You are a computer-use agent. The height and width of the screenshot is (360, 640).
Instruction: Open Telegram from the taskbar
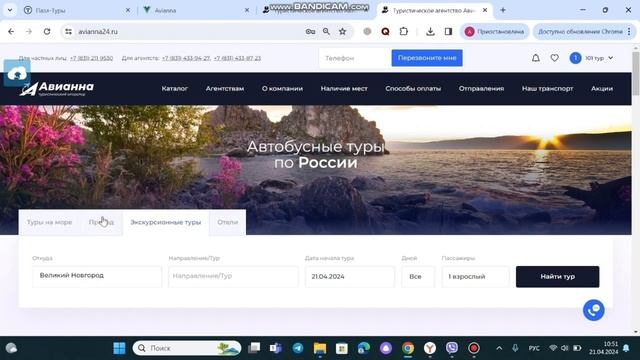tap(298, 348)
